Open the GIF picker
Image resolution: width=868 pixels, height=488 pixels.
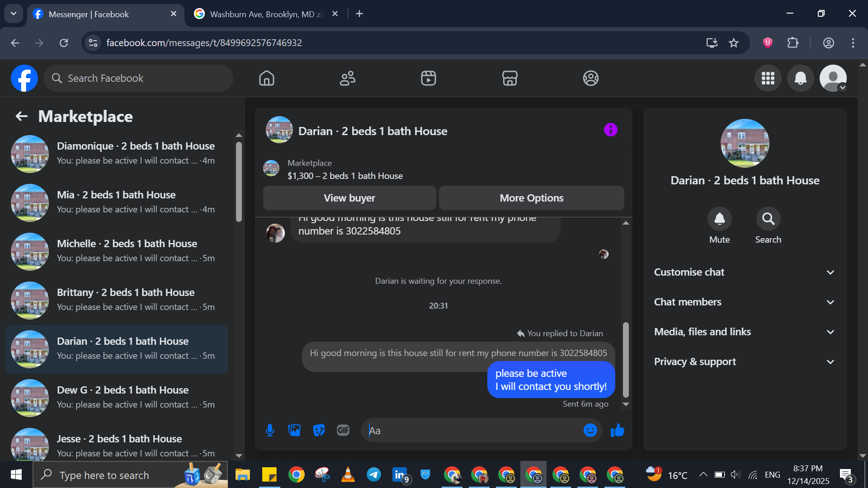343,430
